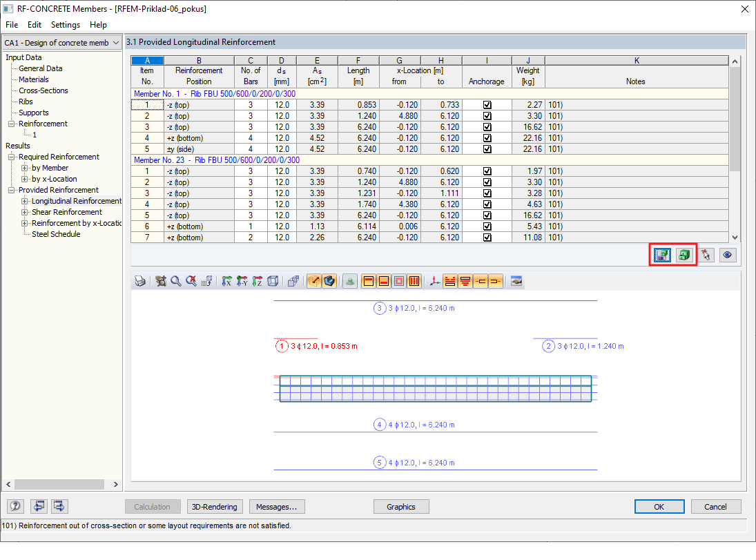Confirm with the OK button
Viewport: 756px width, 560px height.
click(659, 507)
